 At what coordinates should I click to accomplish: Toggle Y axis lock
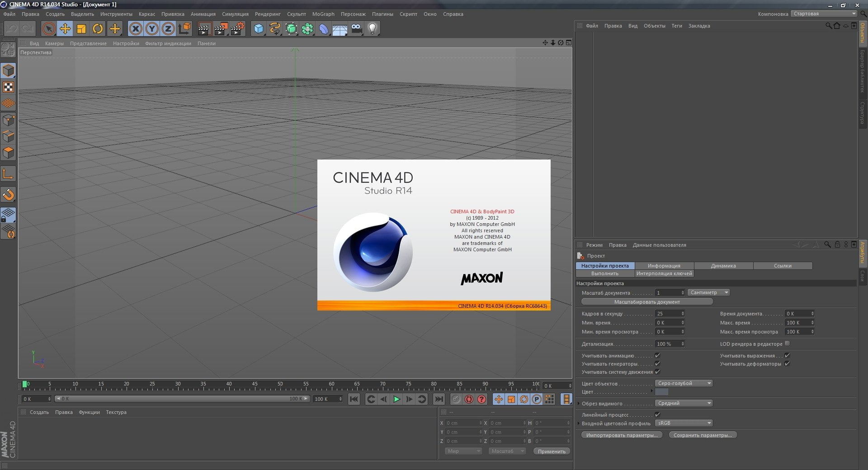click(152, 29)
